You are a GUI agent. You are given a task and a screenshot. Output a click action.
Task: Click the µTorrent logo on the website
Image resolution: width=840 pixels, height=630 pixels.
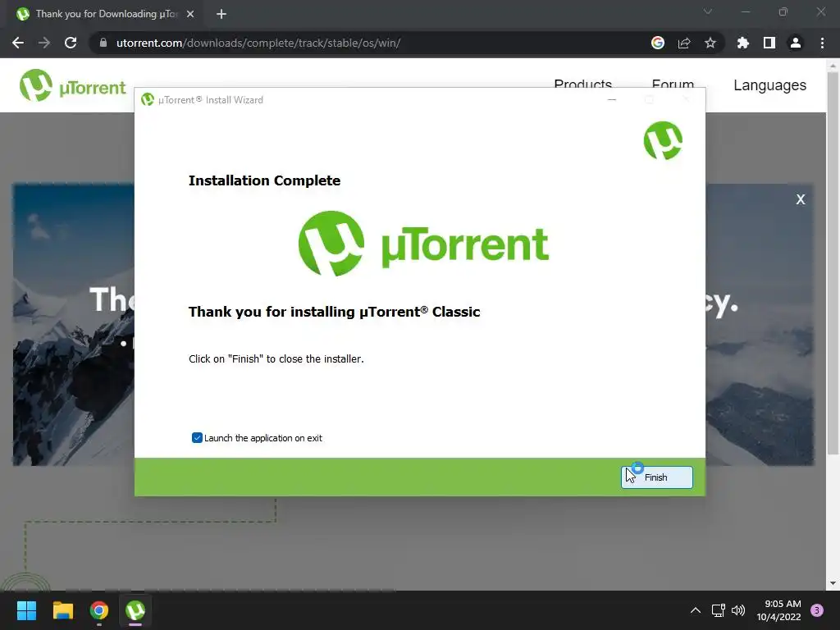pos(72,85)
